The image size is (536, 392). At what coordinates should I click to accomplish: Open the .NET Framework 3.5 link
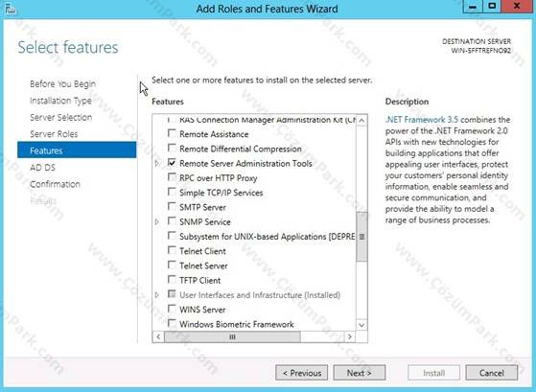[x=422, y=120]
